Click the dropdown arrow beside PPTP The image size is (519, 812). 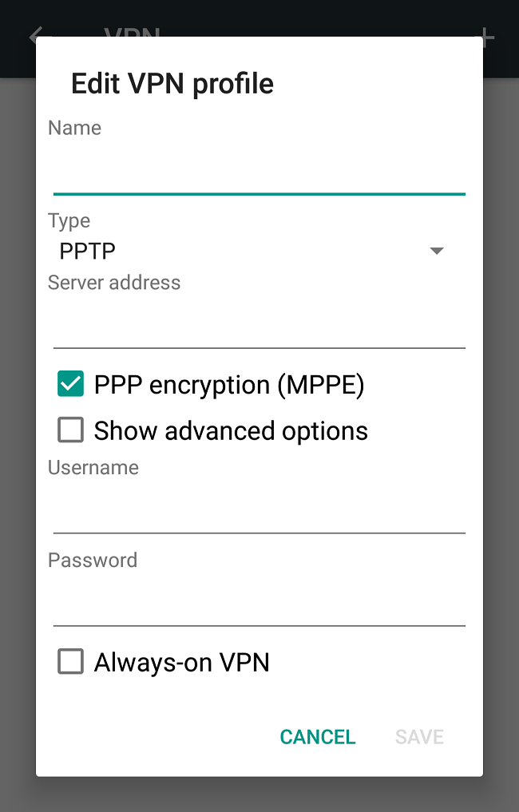437,251
